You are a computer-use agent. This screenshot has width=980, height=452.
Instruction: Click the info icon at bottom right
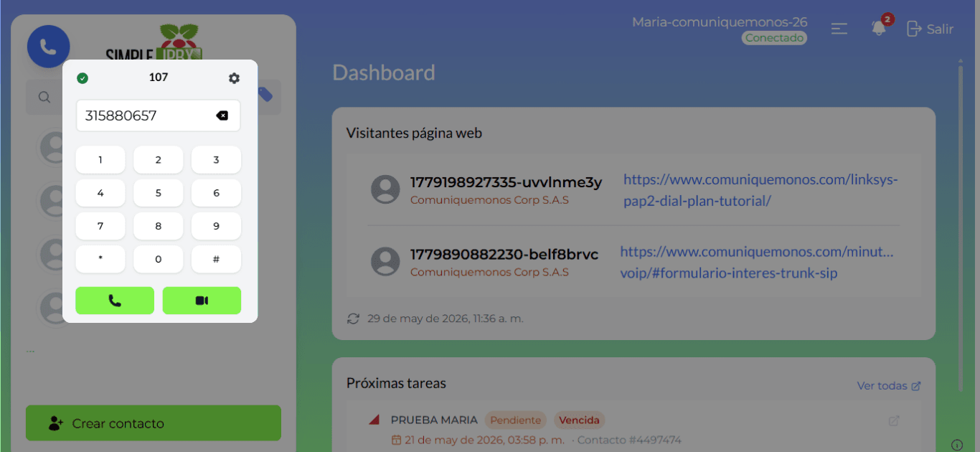click(x=957, y=444)
